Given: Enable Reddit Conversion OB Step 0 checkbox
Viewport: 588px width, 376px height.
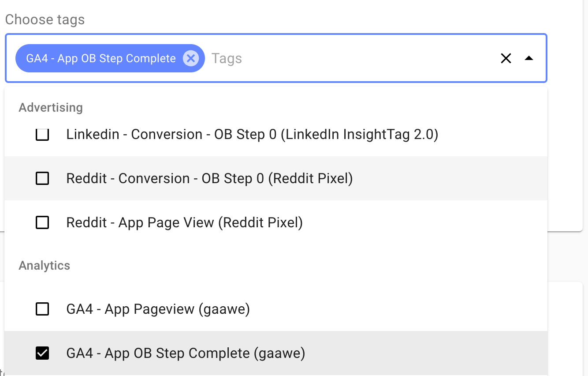Looking at the screenshot, I should coord(42,178).
